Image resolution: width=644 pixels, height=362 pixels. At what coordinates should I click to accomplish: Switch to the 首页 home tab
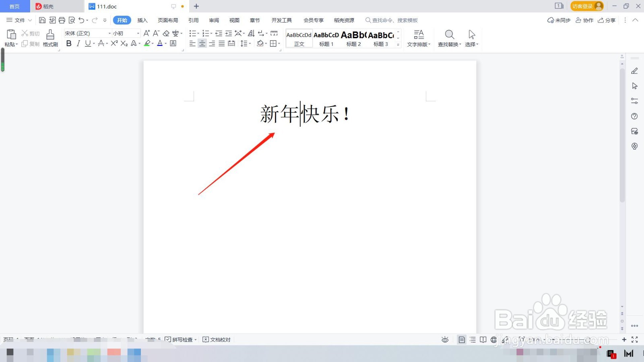pos(14,6)
